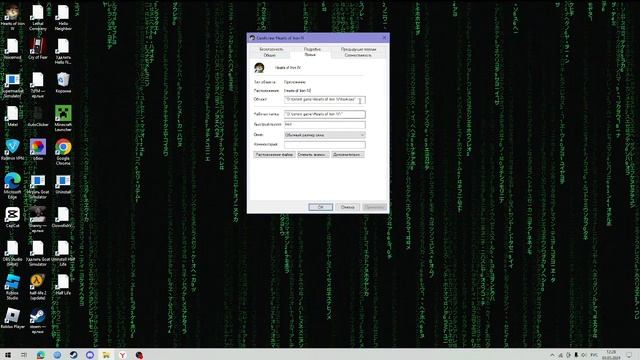Click the Быстрый вызов shortcut key field
This screenshot has height=360, width=640.
coord(324,124)
